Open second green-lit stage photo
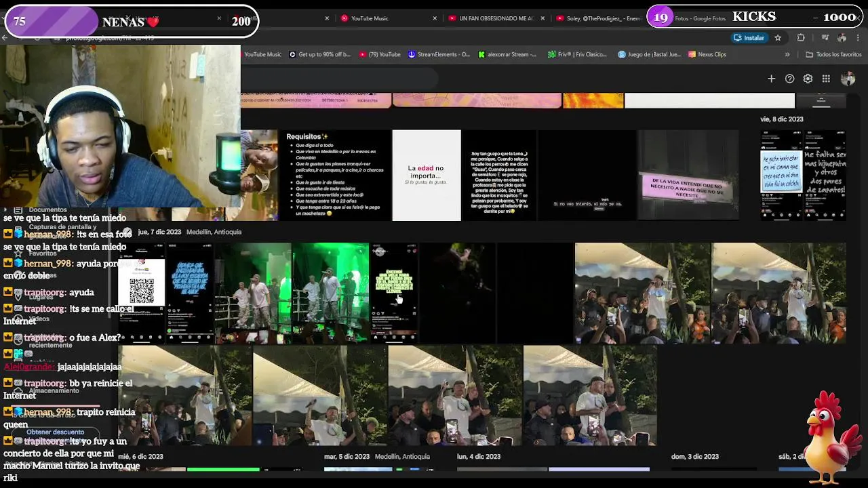The height and width of the screenshot is (488, 868). [330, 293]
